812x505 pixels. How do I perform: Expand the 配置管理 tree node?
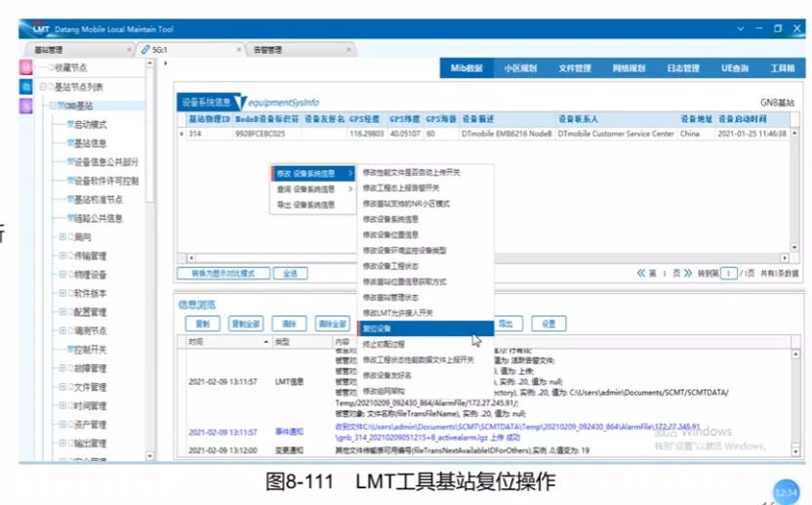point(62,312)
